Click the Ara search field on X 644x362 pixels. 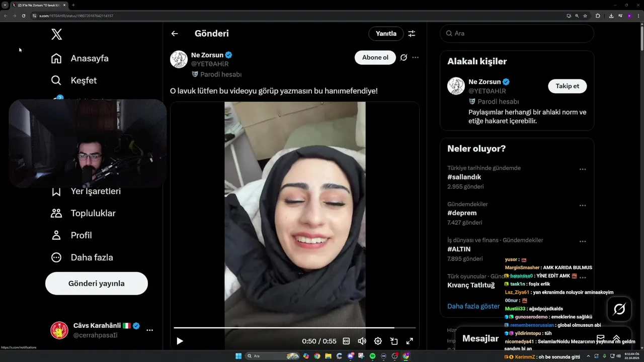coord(517,33)
